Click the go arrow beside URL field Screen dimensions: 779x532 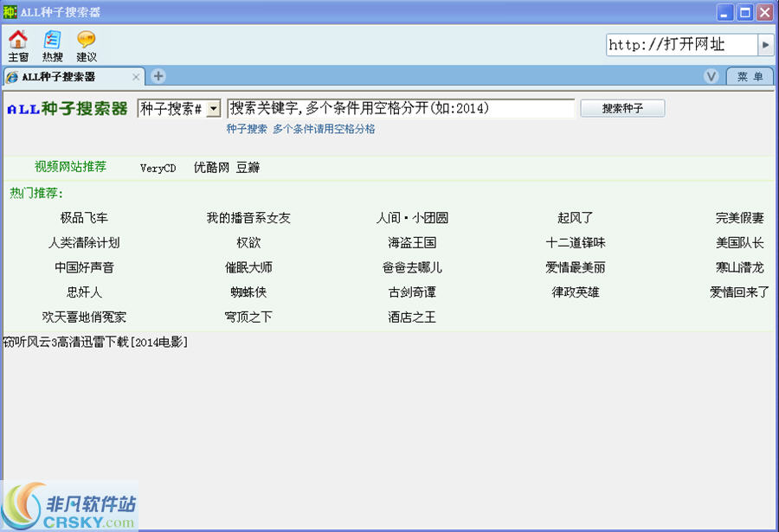[x=765, y=45]
